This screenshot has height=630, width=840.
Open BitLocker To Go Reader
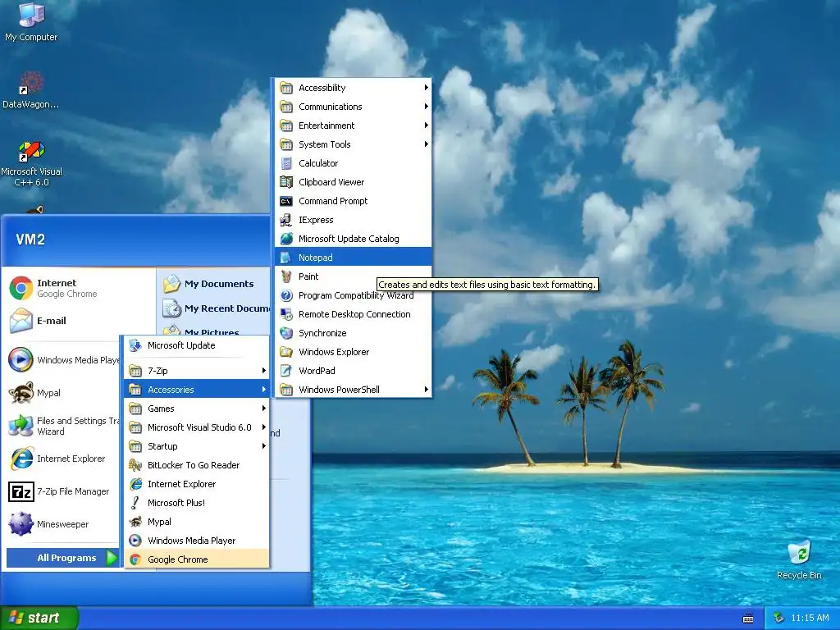coord(196,465)
